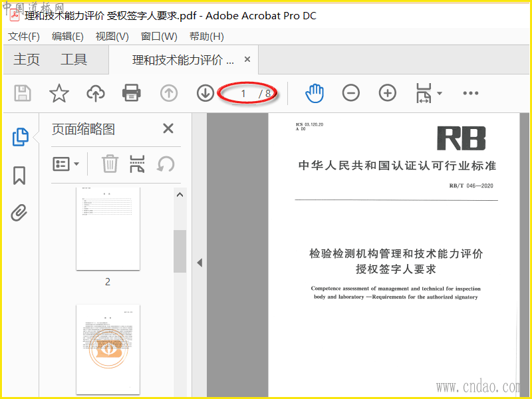Go to next page arrow
532x399 pixels.
pos(205,93)
